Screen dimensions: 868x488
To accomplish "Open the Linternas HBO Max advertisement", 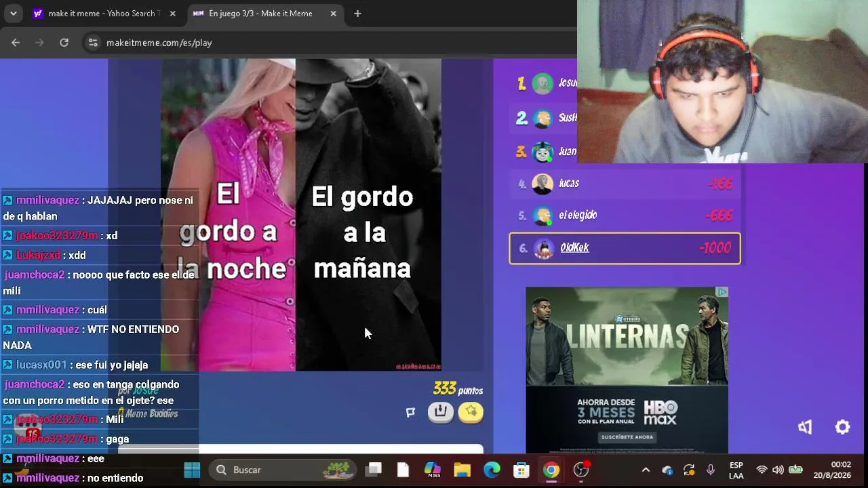I will point(627,370).
